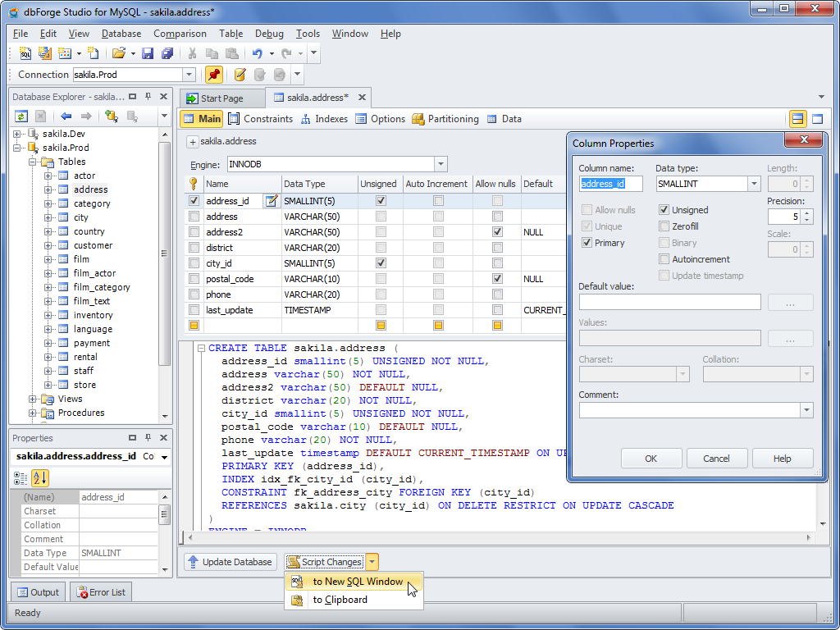
Task: Close the Database Explorer panel
Action: pos(164,97)
